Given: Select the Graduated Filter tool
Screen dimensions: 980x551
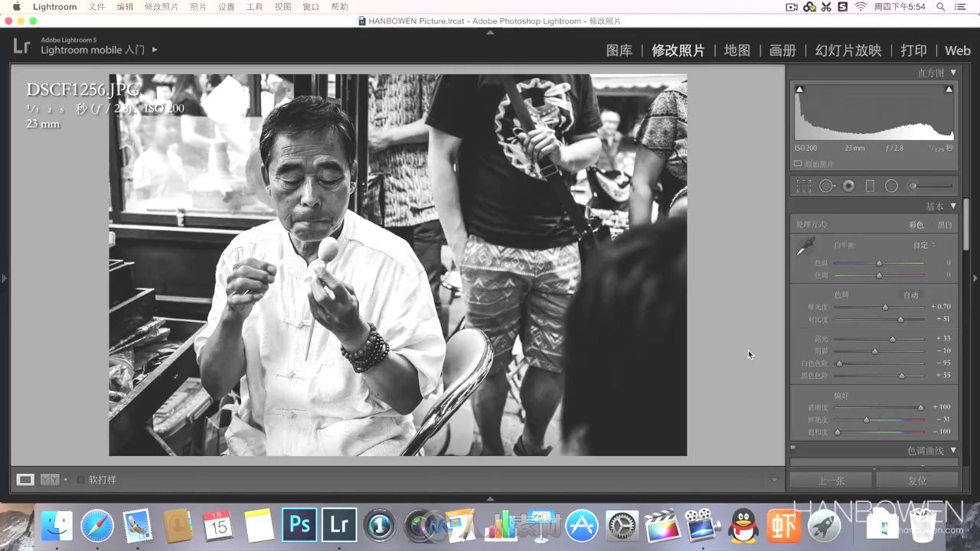Looking at the screenshot, I should [x=870, y=186].
